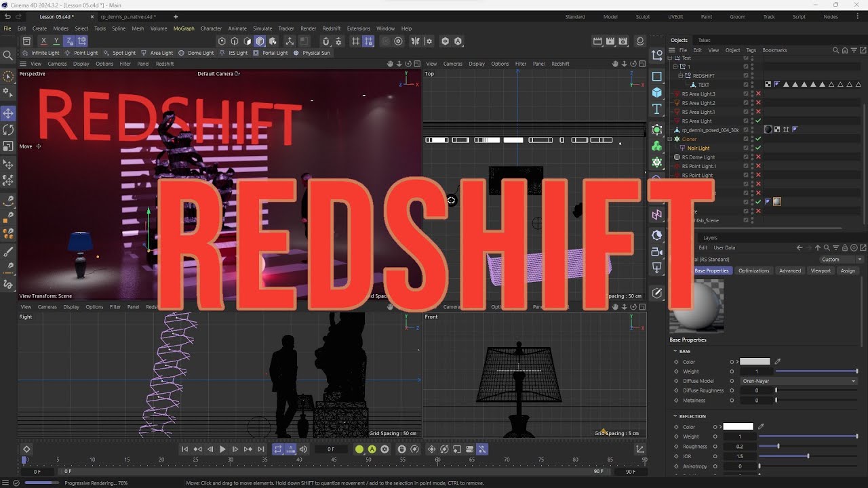The height and width of the screenshot is (488, 868).
Task: Collapse the Cloner tree node
Action: tap(670, 139)
